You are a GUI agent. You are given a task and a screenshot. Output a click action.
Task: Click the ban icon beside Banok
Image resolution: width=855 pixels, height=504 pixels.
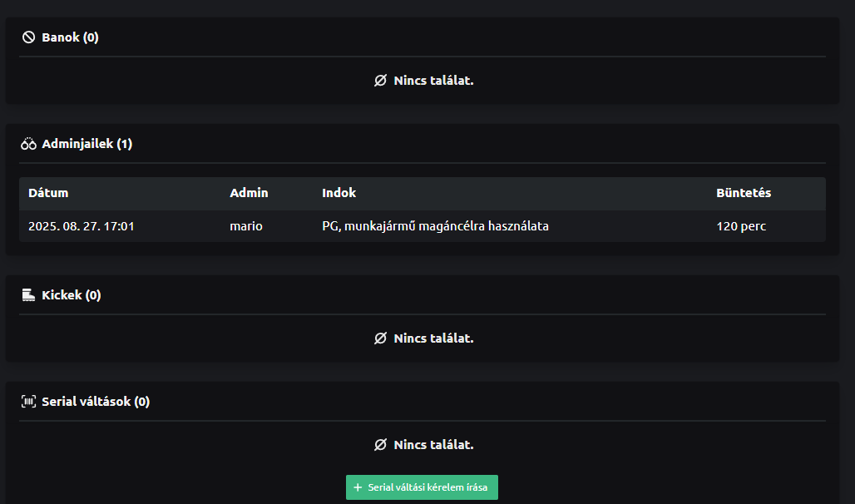(28, 37)
